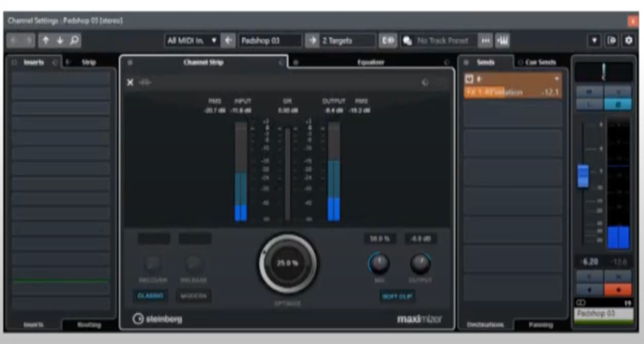644x344 pixels.
Task: Click the forward history arrow in toolbar
Action: [28, 40]
